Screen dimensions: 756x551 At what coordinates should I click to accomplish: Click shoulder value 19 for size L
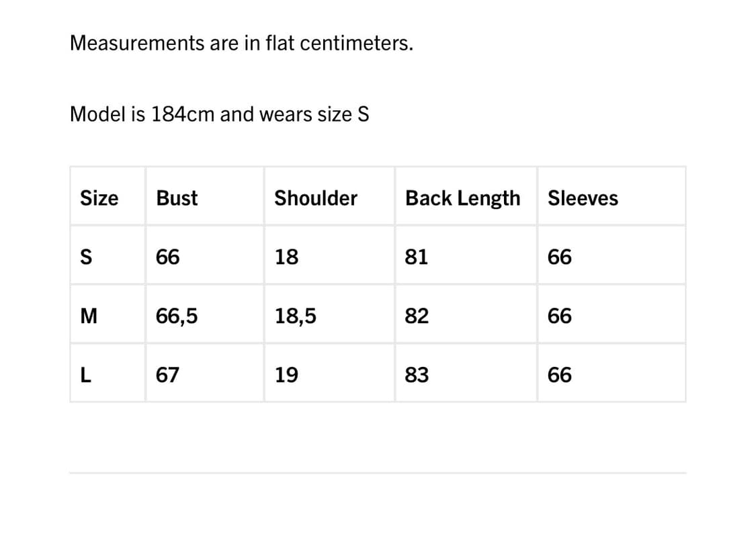[x=286, y=375]
